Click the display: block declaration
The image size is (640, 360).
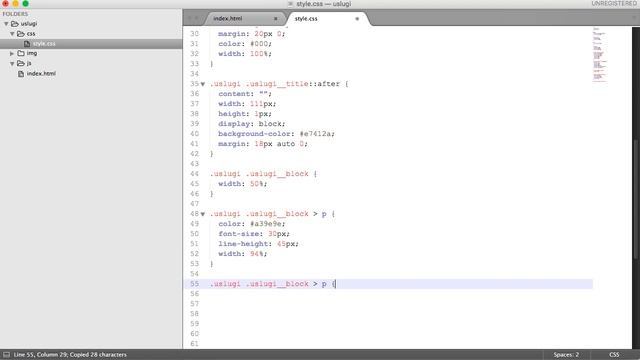coord(252,124)
